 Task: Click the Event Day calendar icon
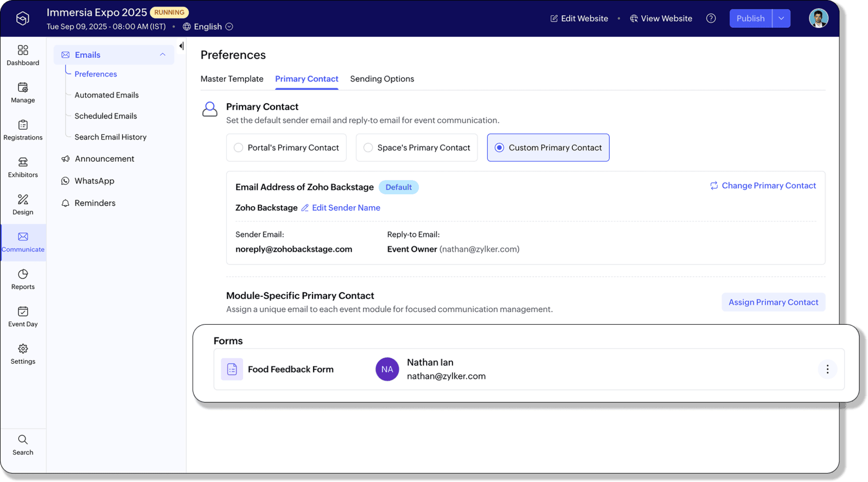(x=23, y=312)
